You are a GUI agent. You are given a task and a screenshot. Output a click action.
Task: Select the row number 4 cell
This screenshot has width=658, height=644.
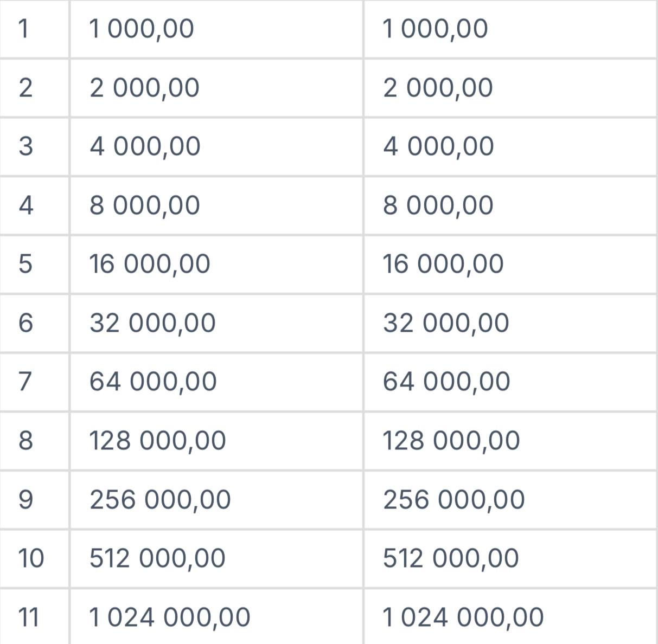25,205
